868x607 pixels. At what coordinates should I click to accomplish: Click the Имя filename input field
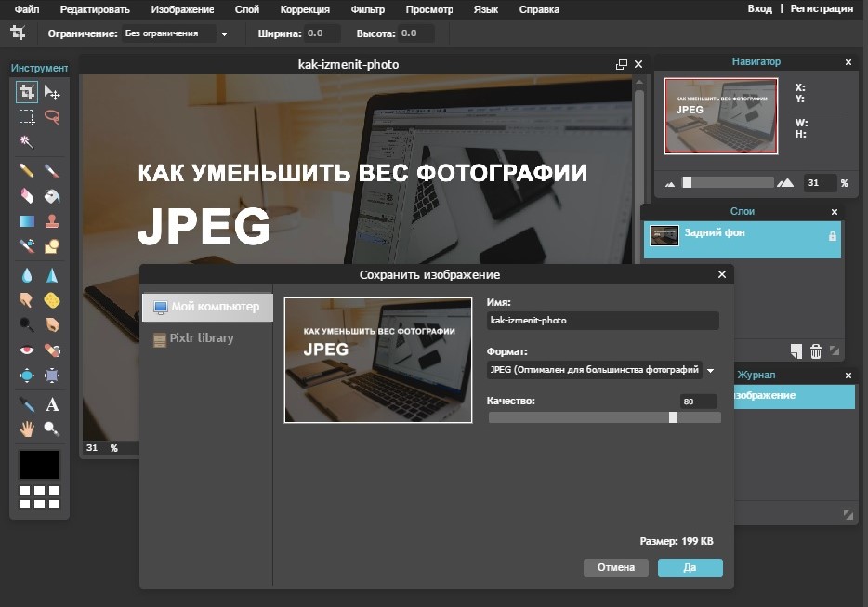(603, 321)
